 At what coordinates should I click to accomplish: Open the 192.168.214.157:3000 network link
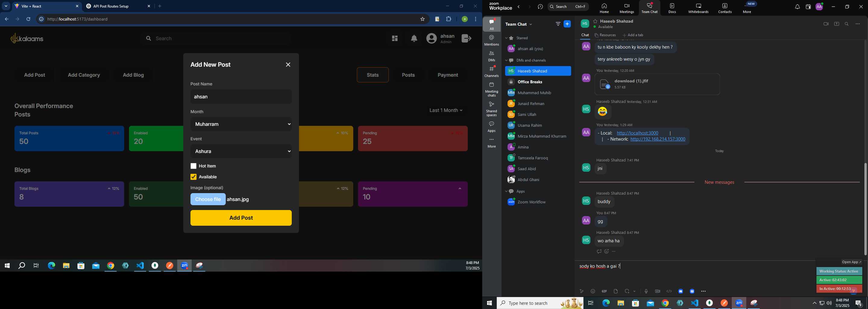(657, 139)
